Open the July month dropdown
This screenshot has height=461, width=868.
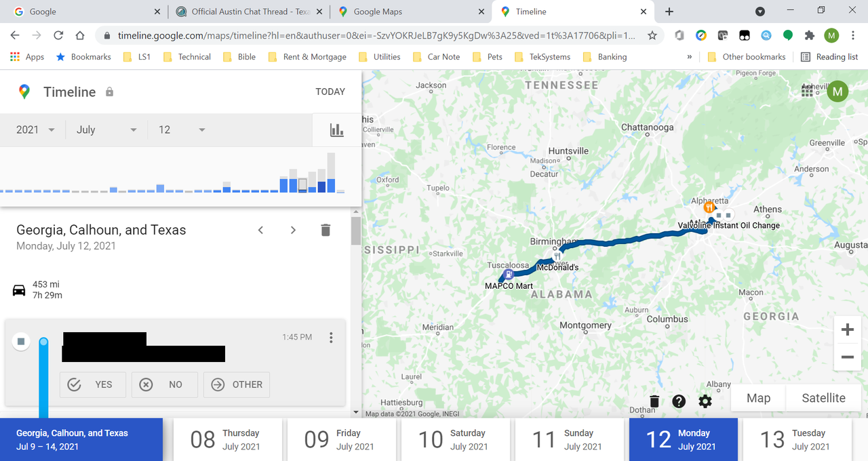pyautogui.click(x=106, y=129)
